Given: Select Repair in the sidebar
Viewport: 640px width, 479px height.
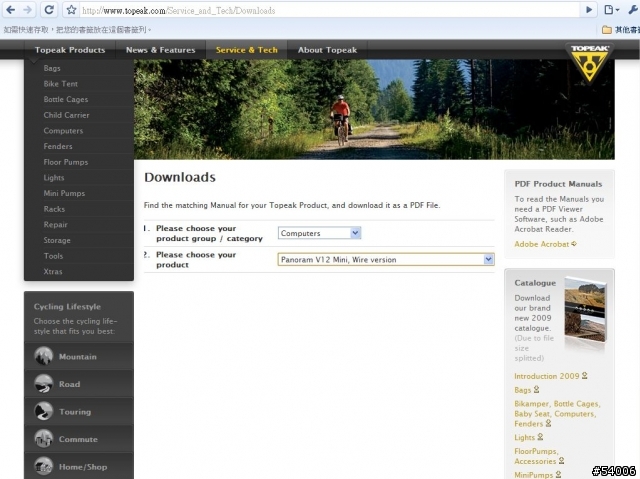Looking at the screenshot, I should [x=56, y=224].
